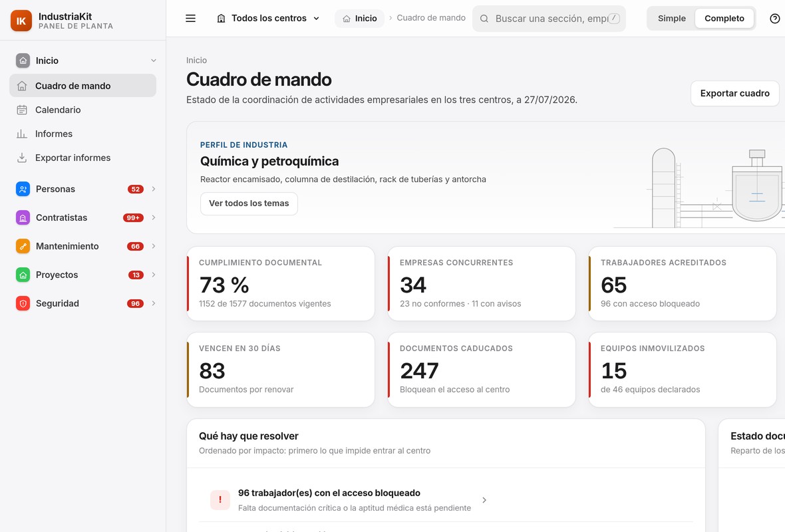Click the text '1152 de 1577 documentos vigentes'

tap(265, 304)
